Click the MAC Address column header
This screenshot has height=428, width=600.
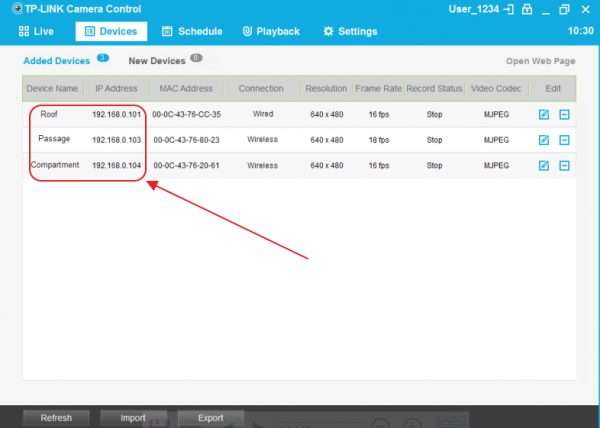186,89
